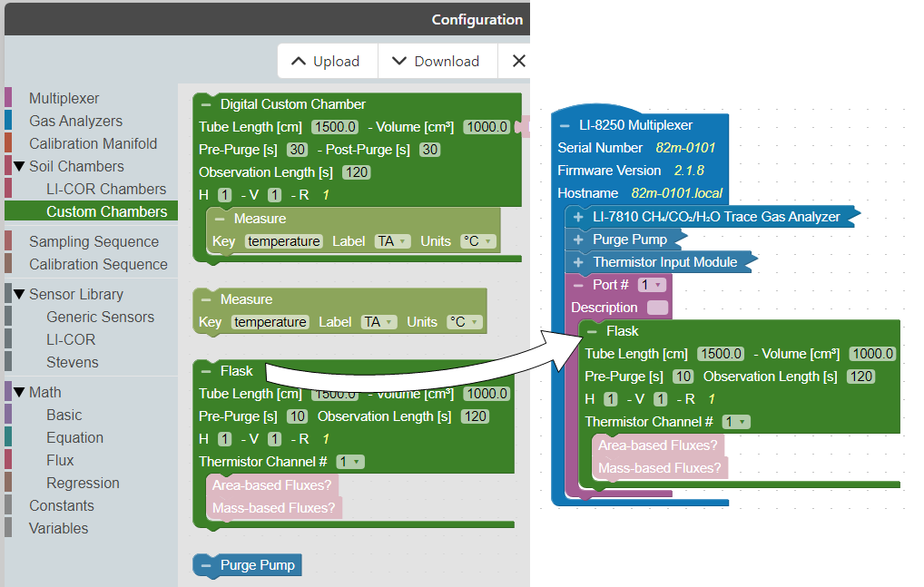924x587 pixels.
Task: Collapse the LI-8250 Multiplexer block
Action: coord(565,125)
